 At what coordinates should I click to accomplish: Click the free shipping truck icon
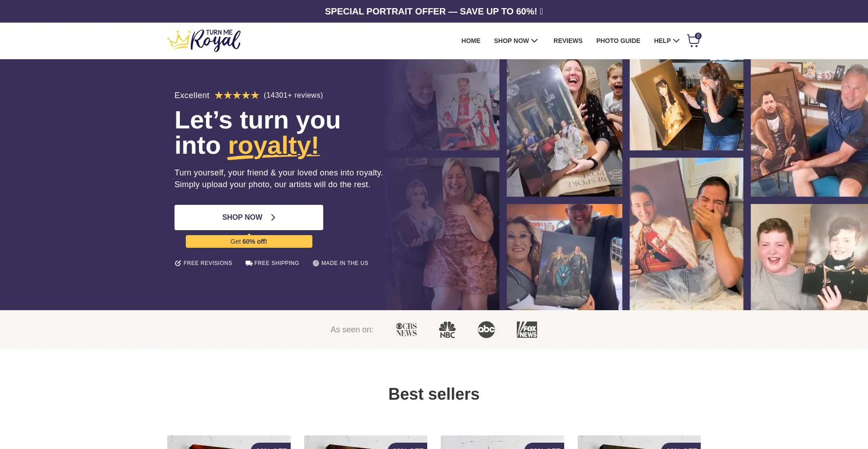(x=249, y=263)
